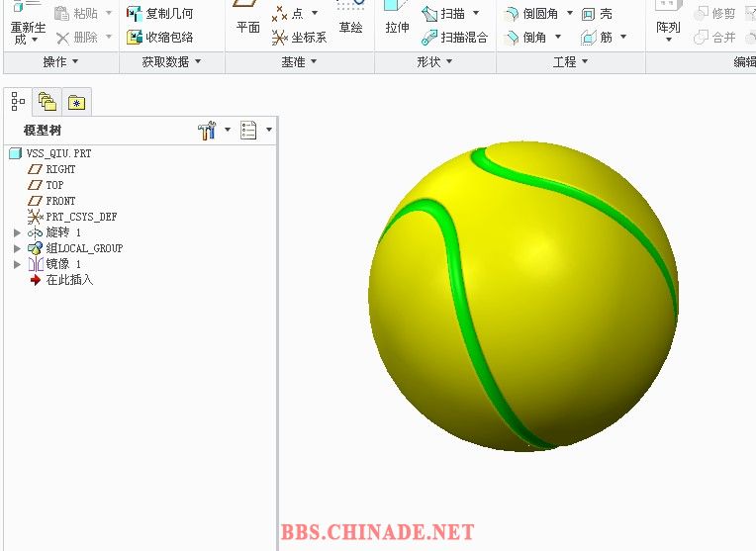Select the 镜像 1 feature
This screenshot has height=551, width=756.
click(54, 265)
